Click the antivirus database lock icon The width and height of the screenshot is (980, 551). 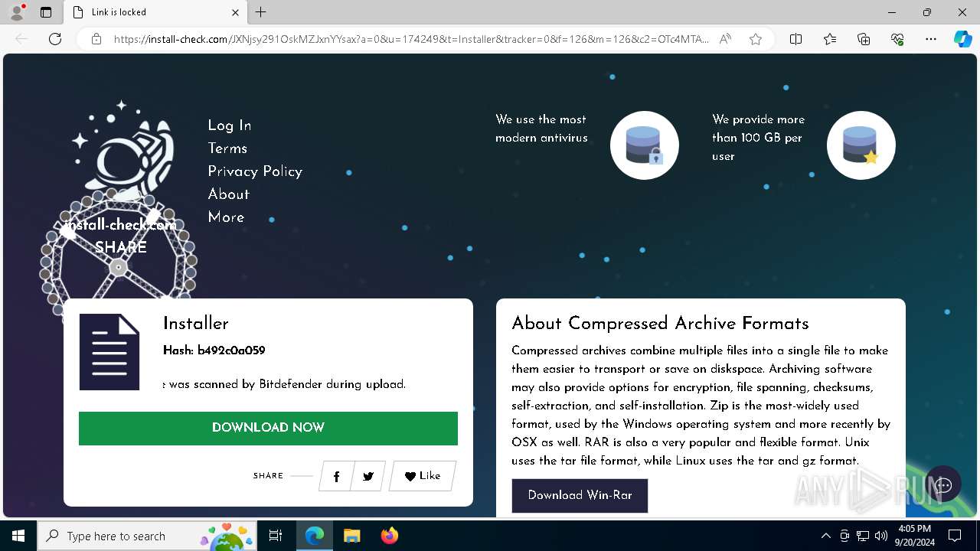point(644,145)
